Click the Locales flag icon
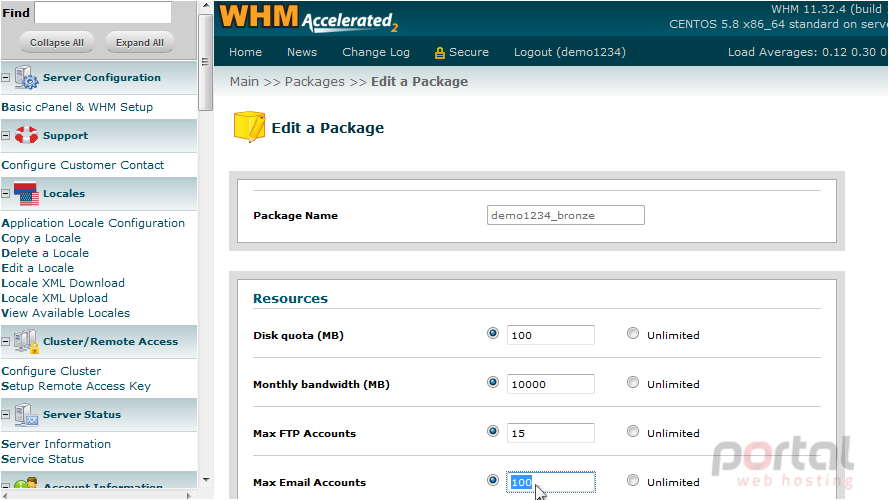Screen dimensions: 889x500 [26, 193]
